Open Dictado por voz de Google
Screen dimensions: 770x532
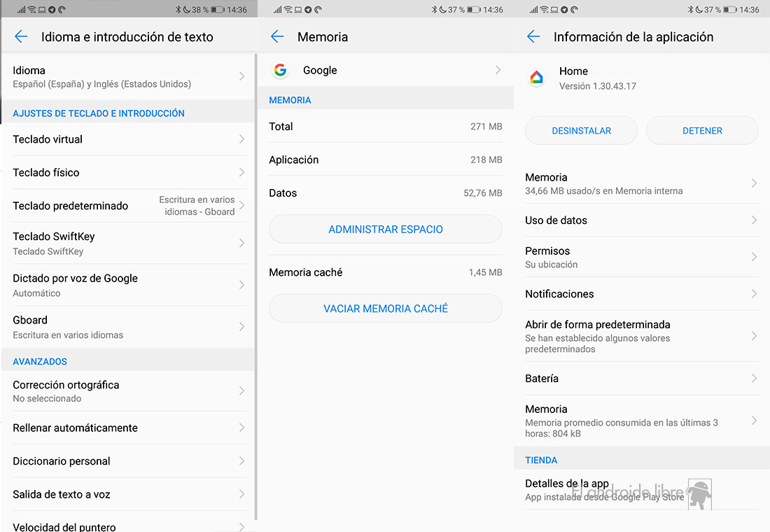point(129,285)
